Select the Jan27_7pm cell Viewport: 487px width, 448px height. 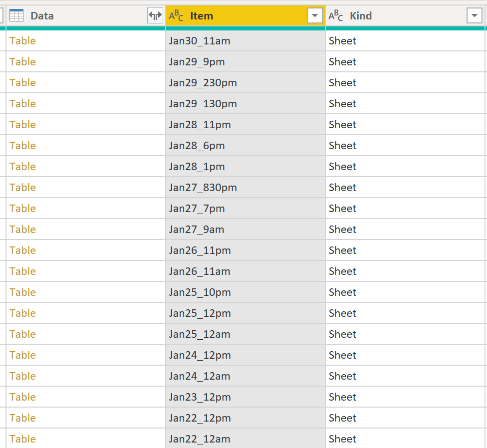(x=245, y=209)
